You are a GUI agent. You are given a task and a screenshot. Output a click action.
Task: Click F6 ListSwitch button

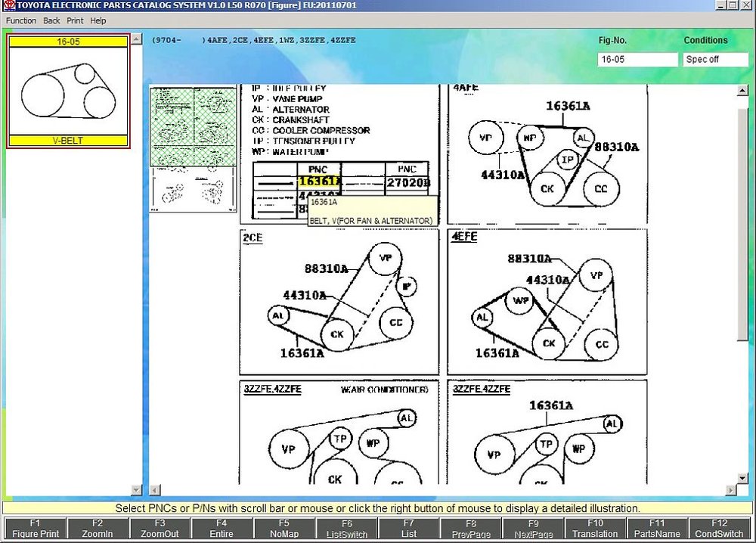(x=346, y=529)
